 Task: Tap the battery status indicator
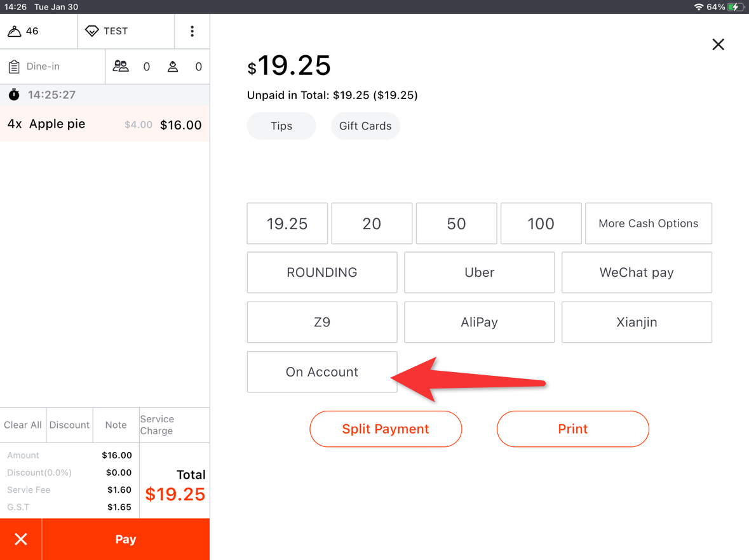tap(734, 7)
